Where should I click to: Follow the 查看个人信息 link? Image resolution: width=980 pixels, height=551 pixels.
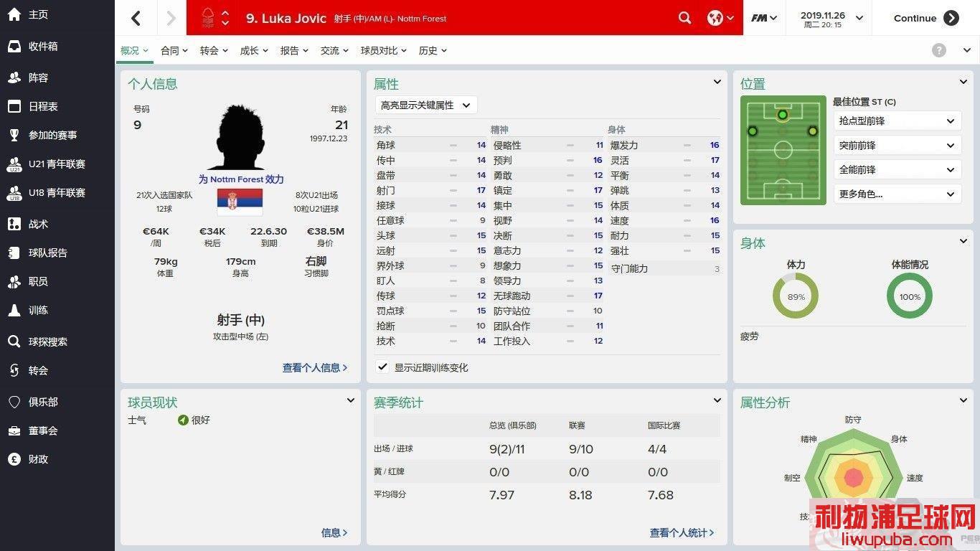(x=315, y=367)
